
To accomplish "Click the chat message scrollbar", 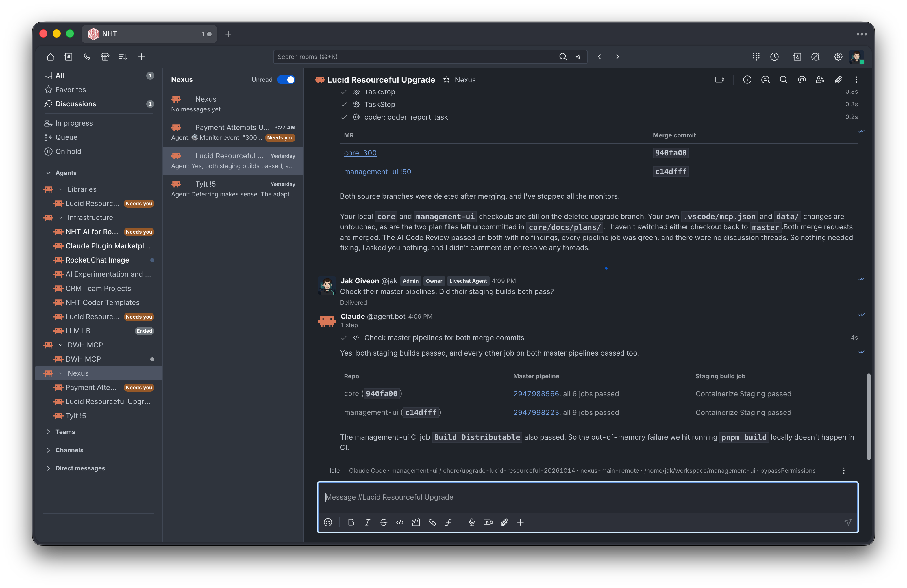I will tap(869, 417).
